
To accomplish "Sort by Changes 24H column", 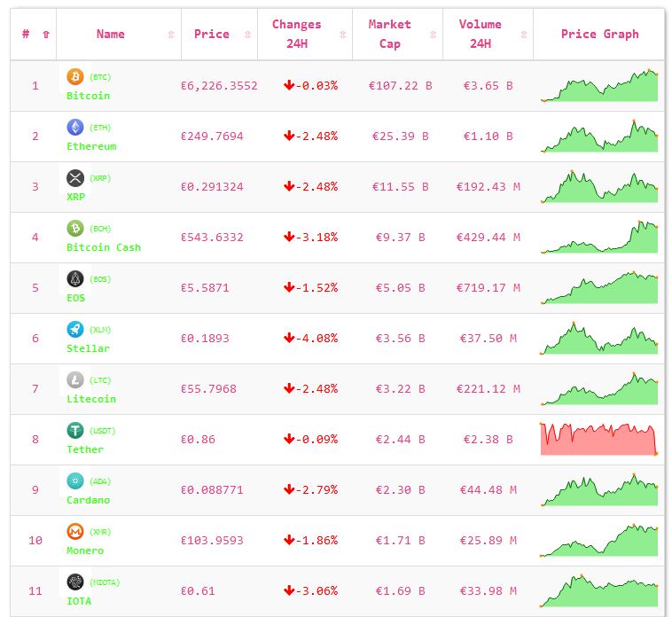I will [x=297, y=35].
